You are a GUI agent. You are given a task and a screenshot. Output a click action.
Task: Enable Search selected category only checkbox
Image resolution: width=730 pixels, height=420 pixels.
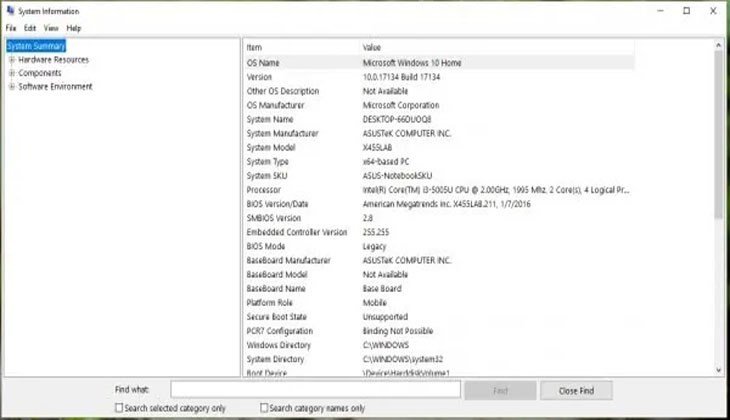[x=121, y=408]
